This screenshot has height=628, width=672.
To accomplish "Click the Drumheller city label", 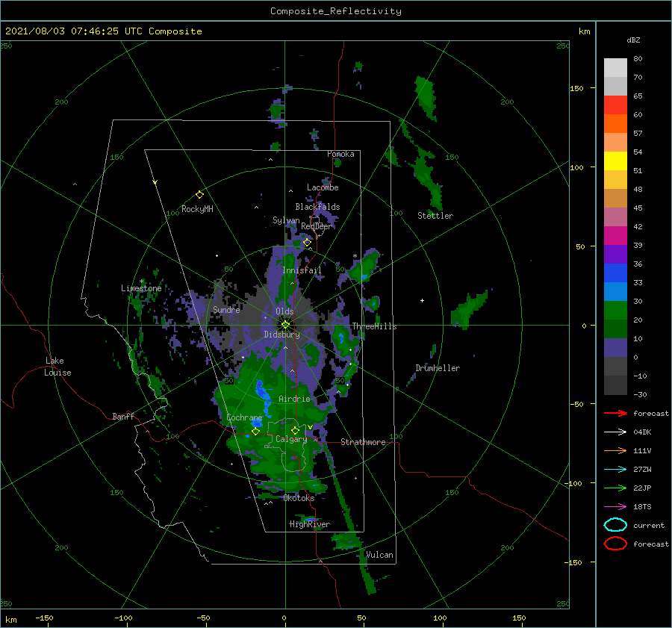I will click(x=438, y=368).
